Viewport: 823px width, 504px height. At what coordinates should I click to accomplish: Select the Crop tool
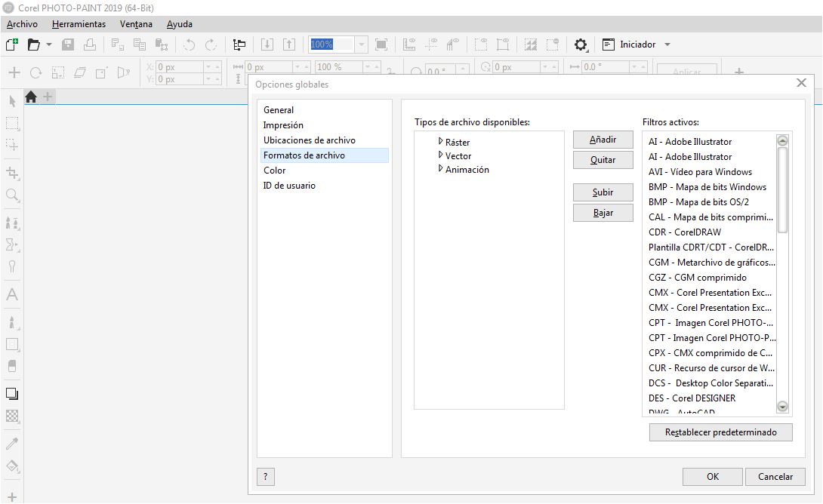click(x=12, y=173)
